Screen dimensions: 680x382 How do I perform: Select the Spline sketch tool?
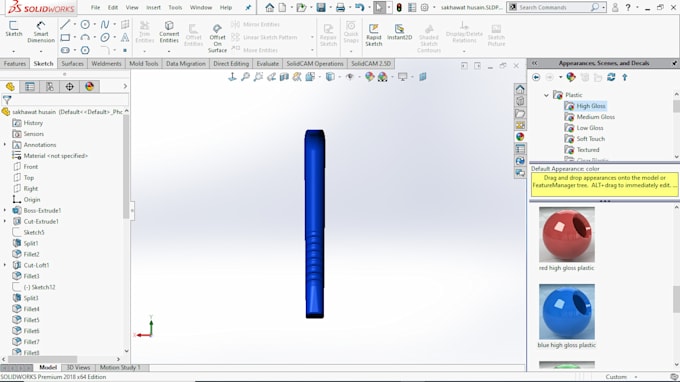coord(105,24)
